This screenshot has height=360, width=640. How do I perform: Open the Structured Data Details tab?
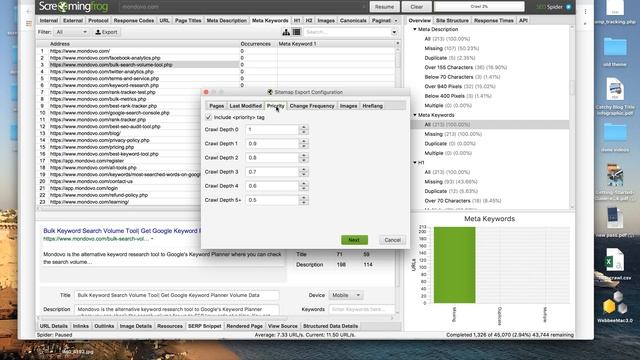tap(330, 326)
